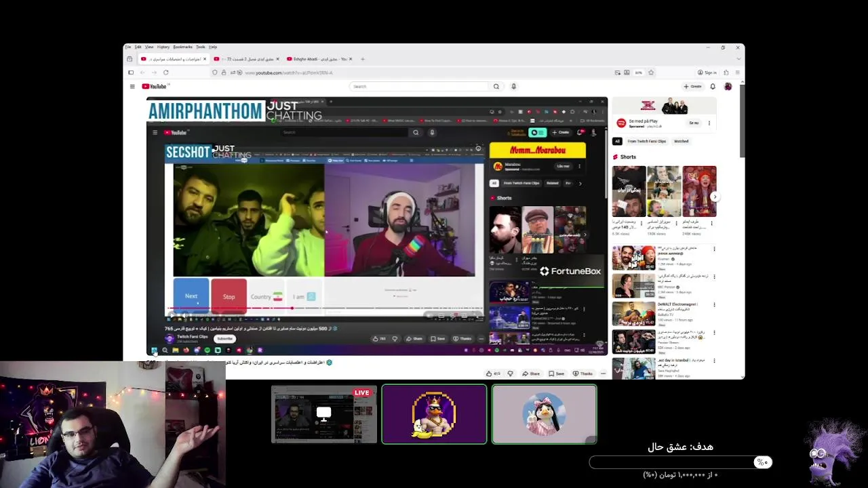Viewport: 868px width, 488px height.
Task: Reload the page in Firefox
Action: pyautogui.click(x=165, y=73)
